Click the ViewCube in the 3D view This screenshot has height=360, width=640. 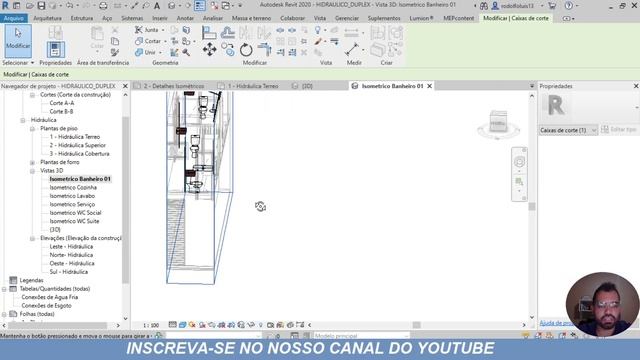498,122
